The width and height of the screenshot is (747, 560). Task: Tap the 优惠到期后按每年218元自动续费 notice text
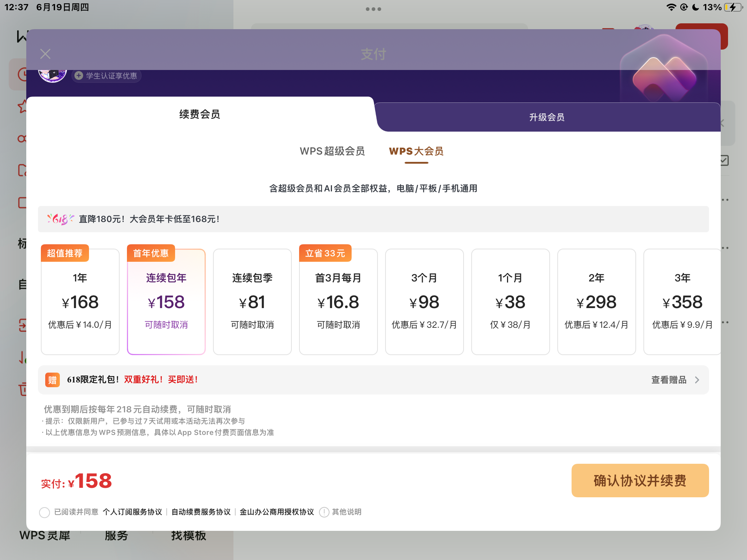click(137, 409)
